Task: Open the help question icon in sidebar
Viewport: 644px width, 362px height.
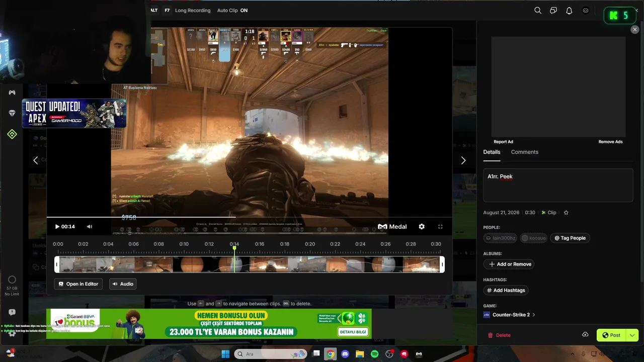Action: point(12,312)
